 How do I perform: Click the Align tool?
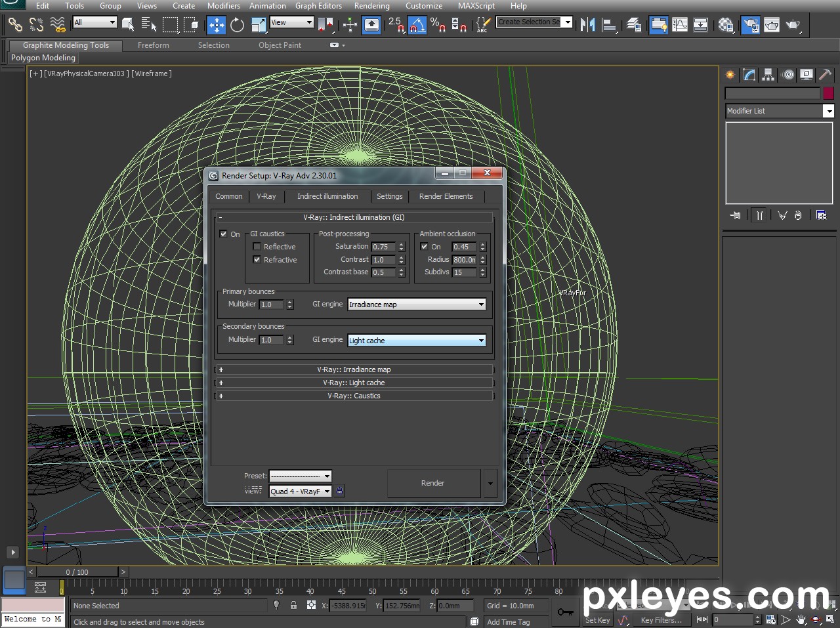(609, 25)
